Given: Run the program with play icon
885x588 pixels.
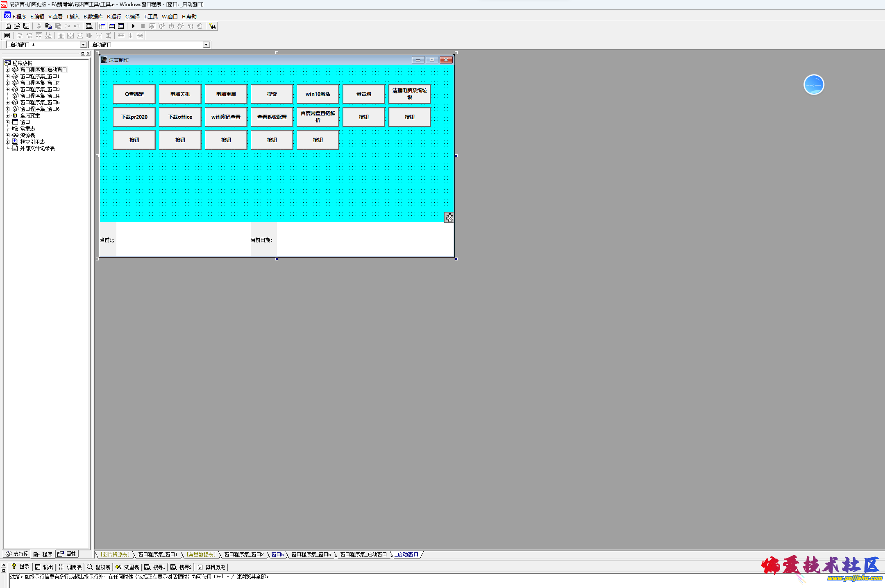Looking at the screenshot, I should point(133,26).
